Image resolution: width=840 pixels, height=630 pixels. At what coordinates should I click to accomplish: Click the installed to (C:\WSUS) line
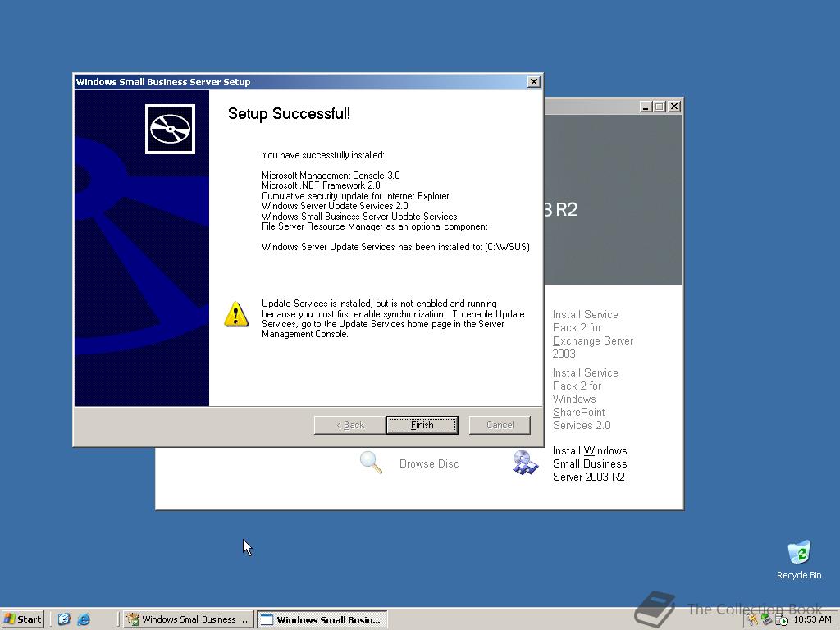coord(395,247)
